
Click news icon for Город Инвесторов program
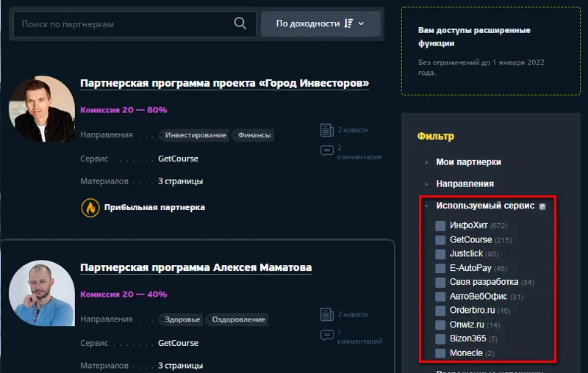[x=327, y=130]
